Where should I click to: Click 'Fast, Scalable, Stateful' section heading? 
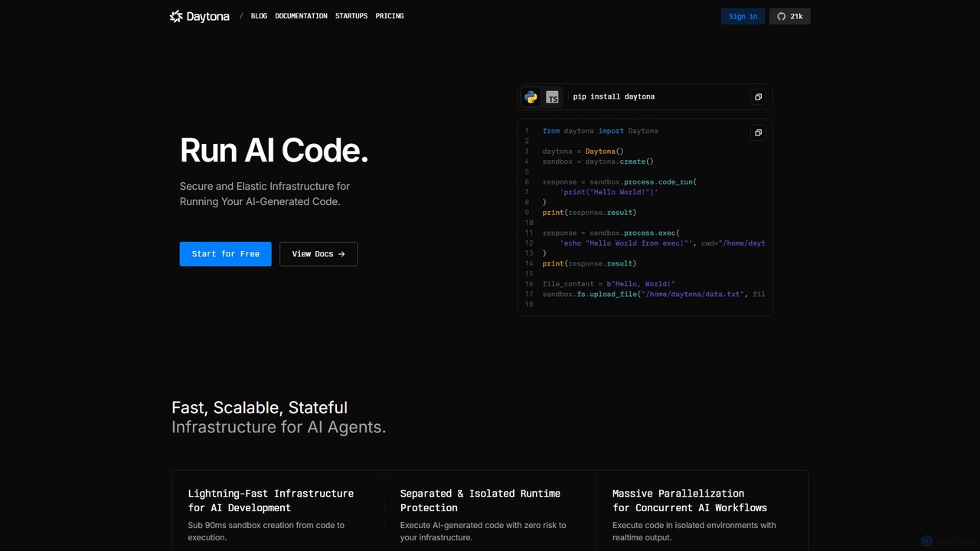[x=260, y=407]
